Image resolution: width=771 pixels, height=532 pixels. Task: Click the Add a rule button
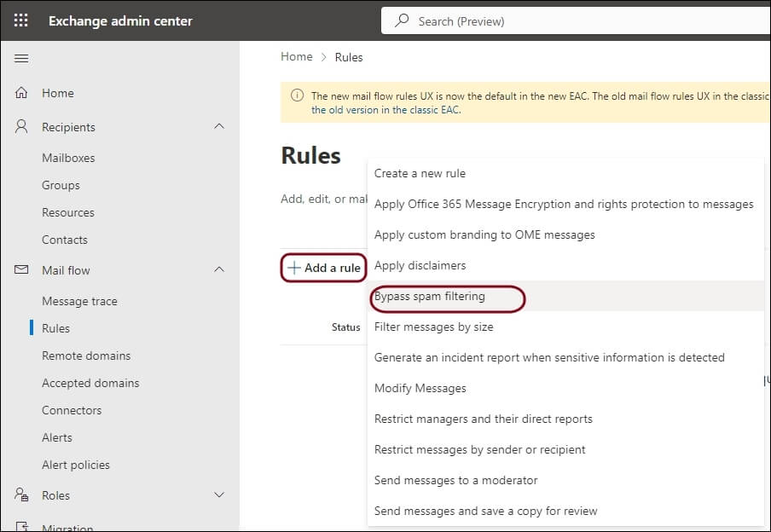(x=323, y=268)
